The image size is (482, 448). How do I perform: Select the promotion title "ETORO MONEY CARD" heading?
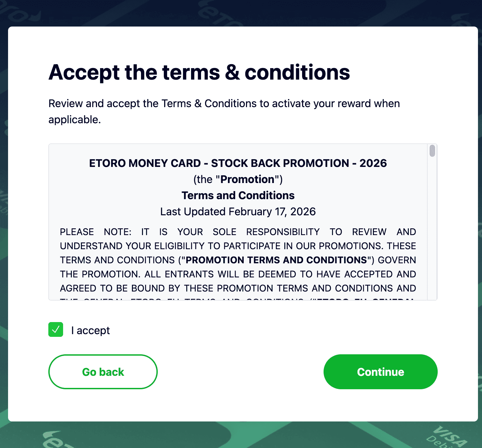(238, 163)
